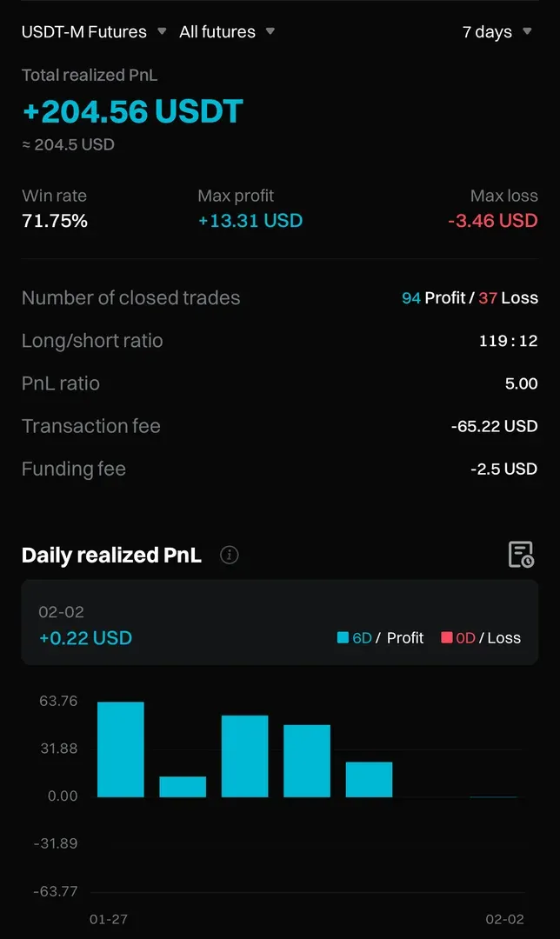Open the All futures filter dropdown
Screen dimensions: 560x939
point(227,32)
